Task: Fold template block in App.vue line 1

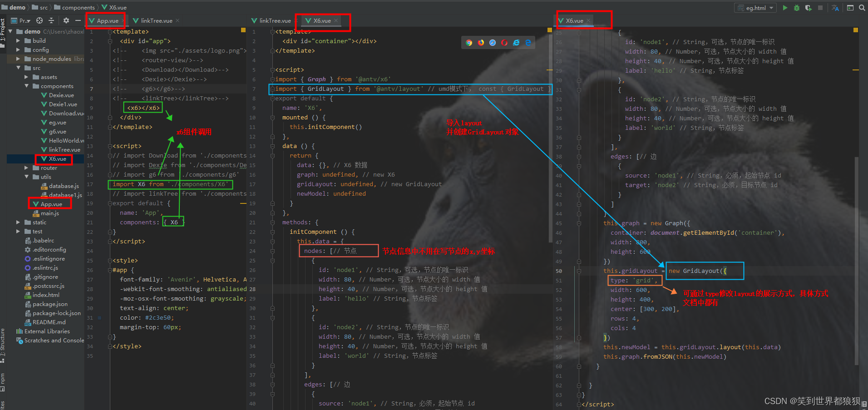Action: pos(110,31)
